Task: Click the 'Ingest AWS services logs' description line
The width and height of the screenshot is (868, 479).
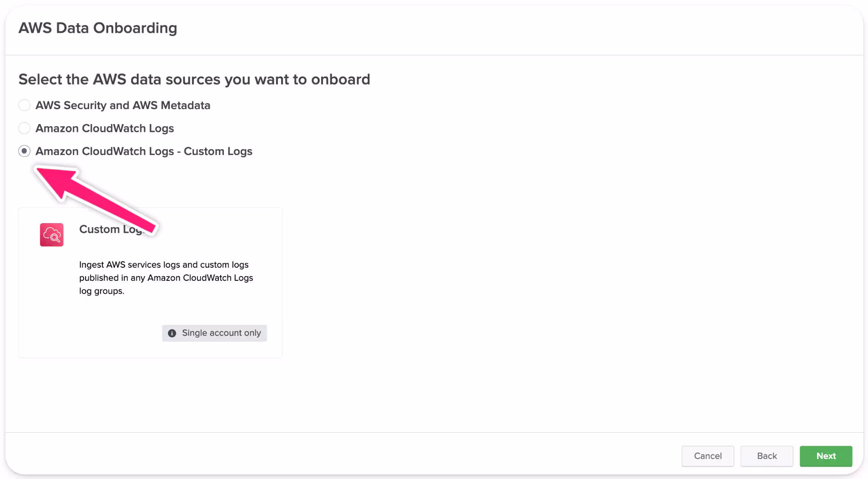Action: coord(164,265)
